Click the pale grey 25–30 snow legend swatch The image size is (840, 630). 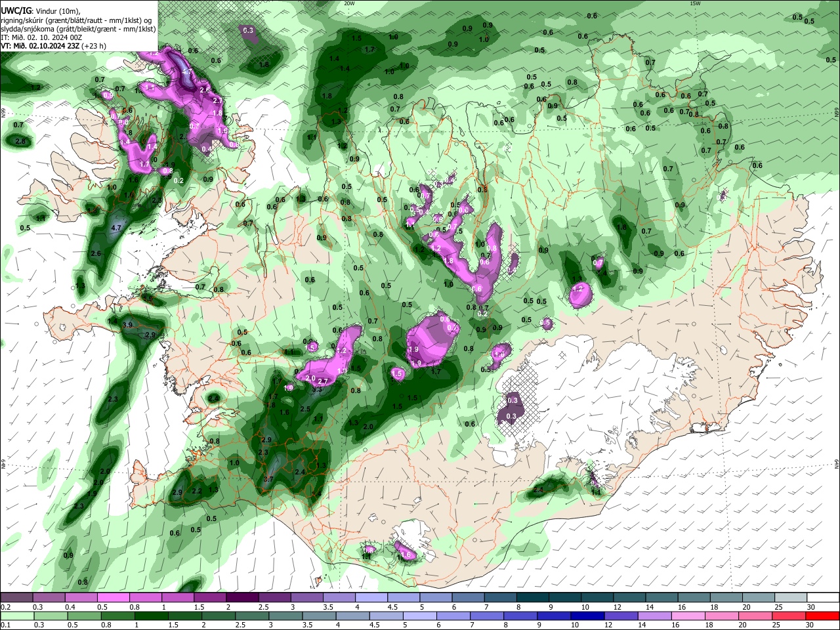791,598
